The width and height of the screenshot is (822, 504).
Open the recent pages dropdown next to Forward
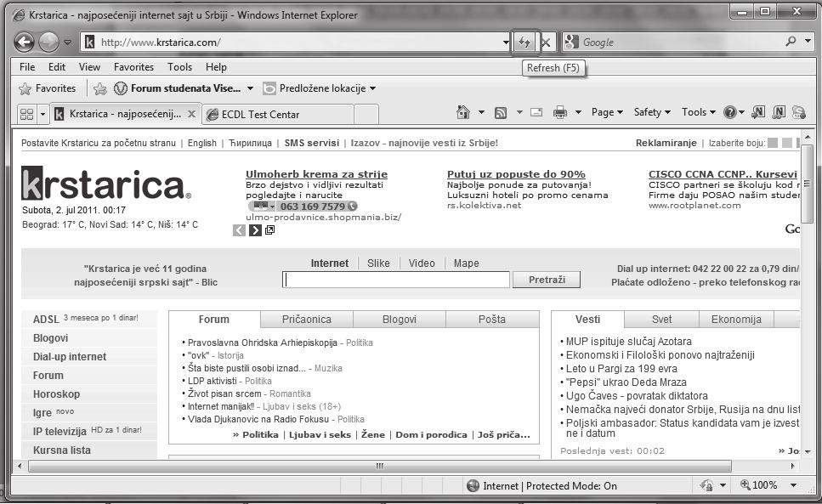pyautogui.click(x=68, y=42)
